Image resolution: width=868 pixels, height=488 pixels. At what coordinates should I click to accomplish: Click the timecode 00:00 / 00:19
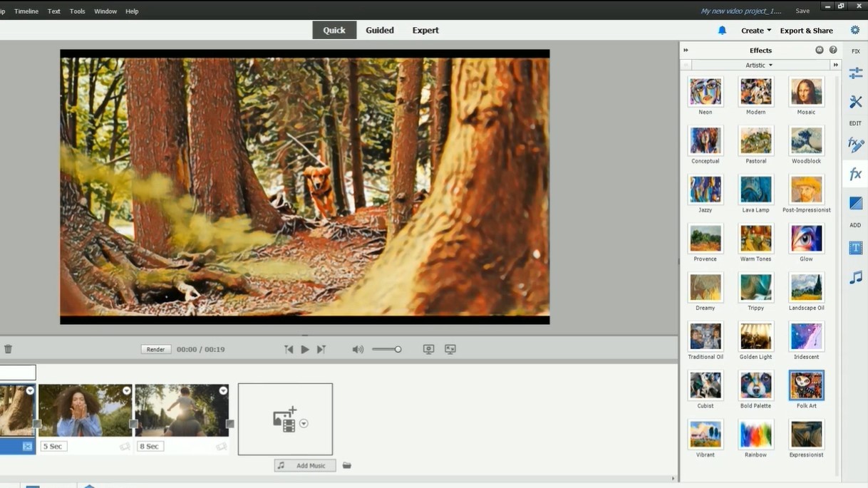pyautogui.click(x=201, y=349)
